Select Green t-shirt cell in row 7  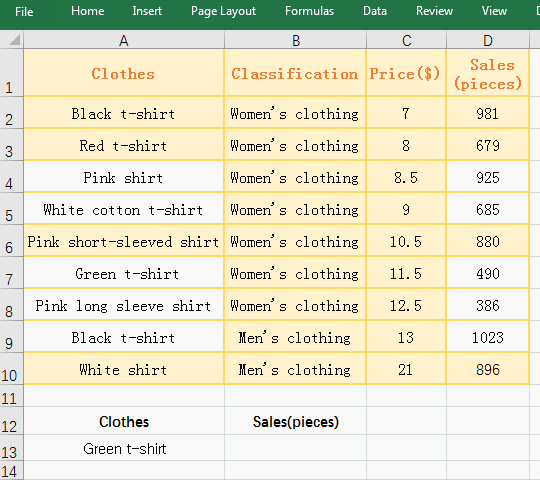(124, 273)
